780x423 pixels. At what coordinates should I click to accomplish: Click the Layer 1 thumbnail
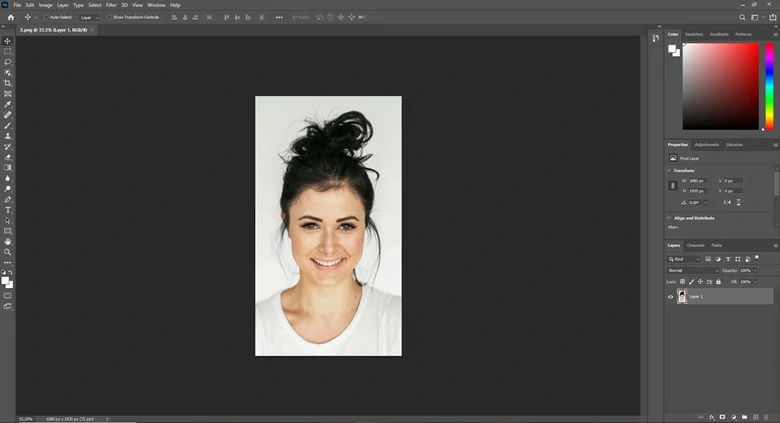(682, 297)
